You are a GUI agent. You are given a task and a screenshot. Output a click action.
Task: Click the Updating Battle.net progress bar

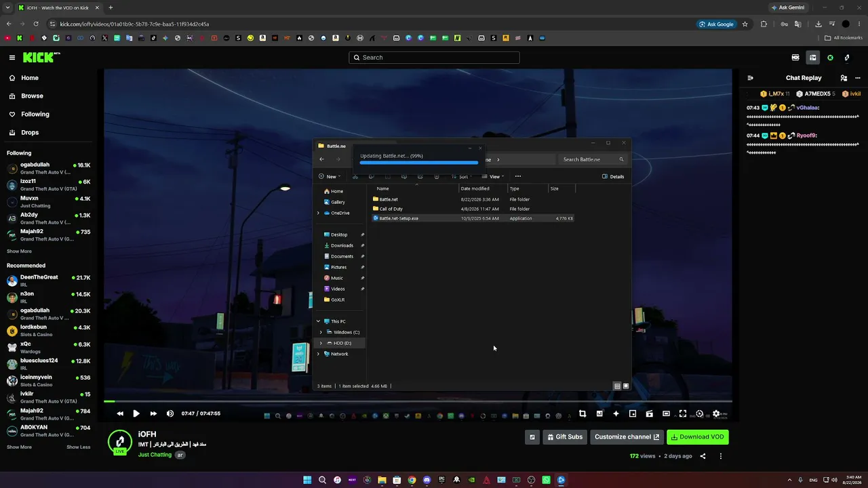click(419, 163)
